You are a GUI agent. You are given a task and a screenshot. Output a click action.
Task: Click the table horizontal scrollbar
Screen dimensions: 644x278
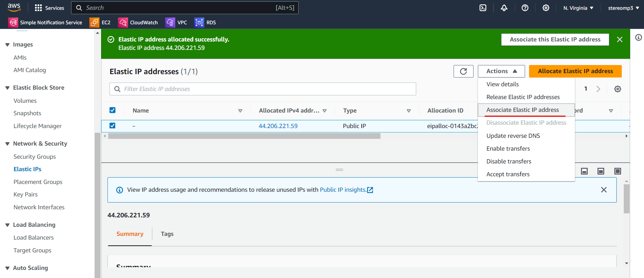(244, 136)
